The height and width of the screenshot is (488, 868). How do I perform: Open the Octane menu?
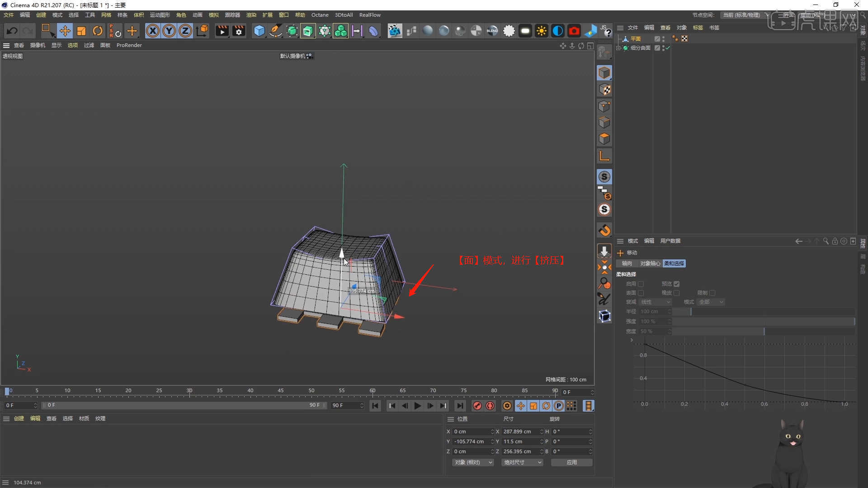320,15
